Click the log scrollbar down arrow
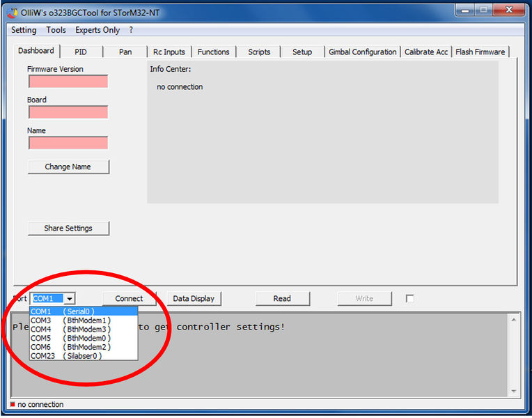Viewport: 532px width, 418px height. point(514,392)
